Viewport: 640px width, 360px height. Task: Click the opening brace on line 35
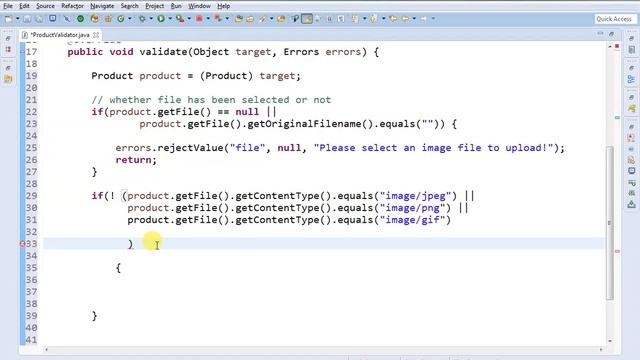point(118,268)
